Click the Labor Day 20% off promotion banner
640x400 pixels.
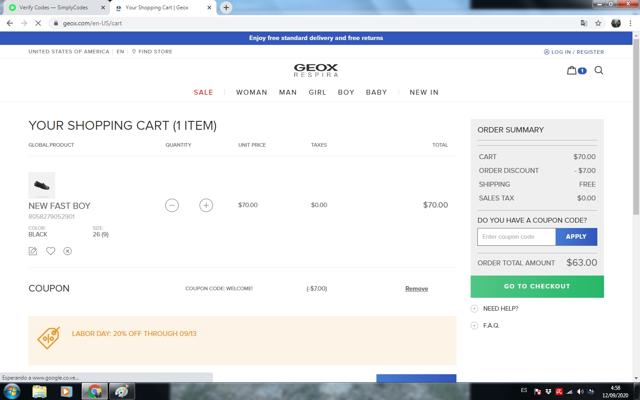click(x=242, y=340)
